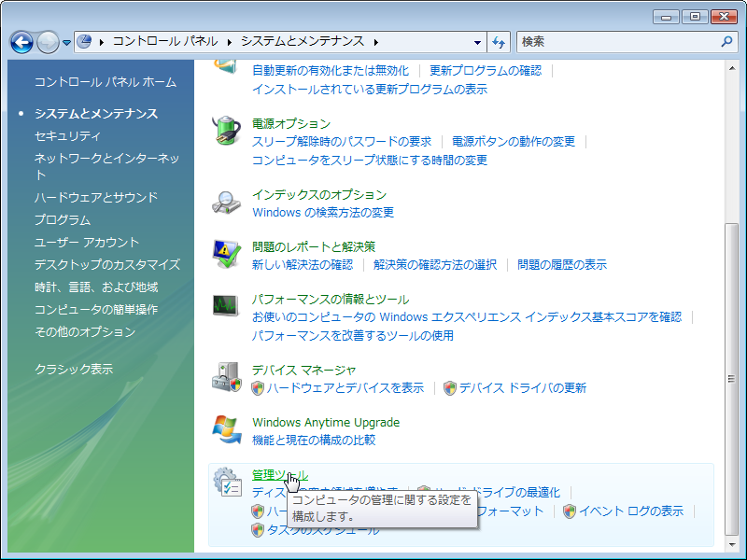Click the vertical scrollbar thumb
This screenshot has width=747, height=560.
coord(731,379)
